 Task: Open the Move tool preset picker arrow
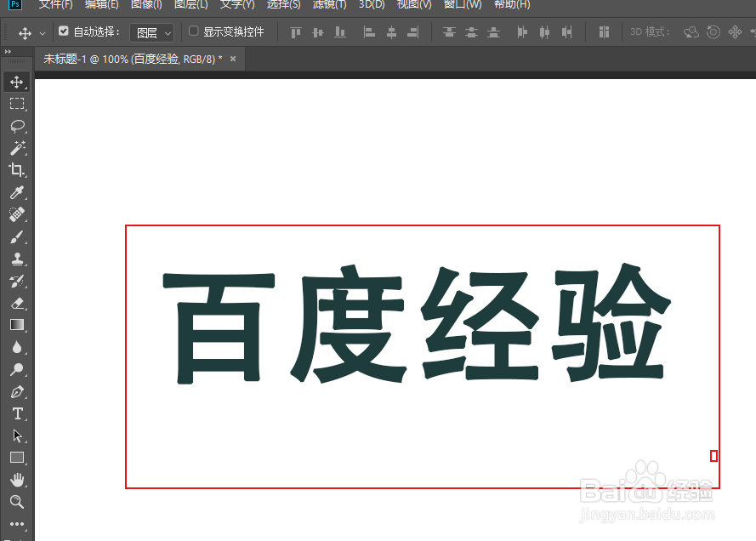click(x=43, y=33)
